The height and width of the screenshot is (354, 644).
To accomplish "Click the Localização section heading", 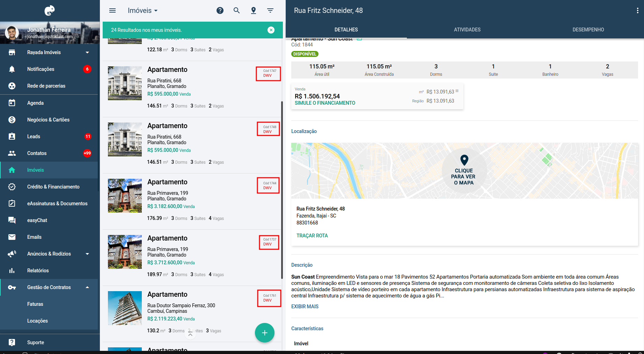I will [x=304, y=131].
